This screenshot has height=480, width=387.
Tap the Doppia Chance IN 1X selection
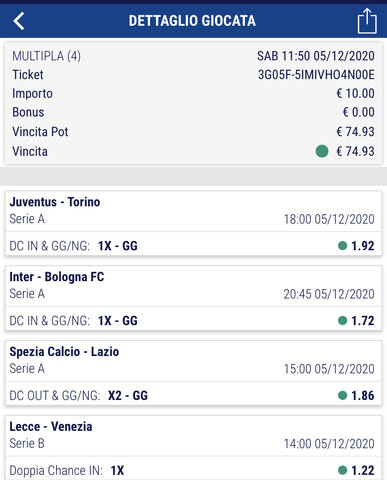(x=67, y=471)
